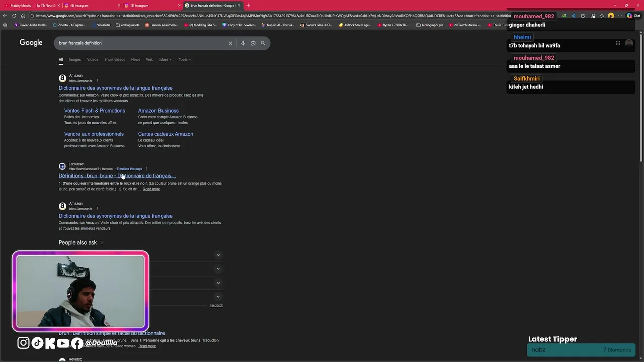Open the Napkin AI bookmark
Screen dimensions: 644x362
pyautogui.click(x=278, y=25)
